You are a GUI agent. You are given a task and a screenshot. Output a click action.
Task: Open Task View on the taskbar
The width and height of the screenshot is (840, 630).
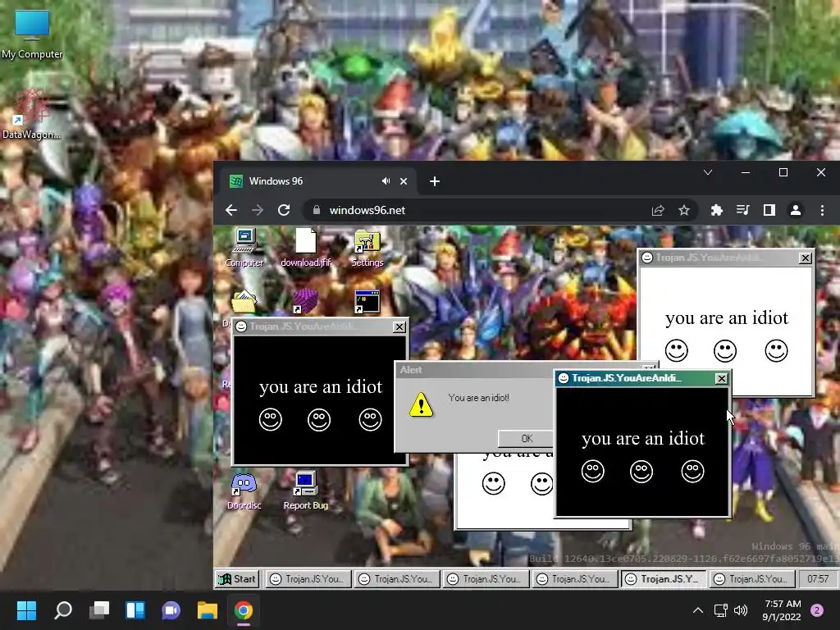coord(99,610)
